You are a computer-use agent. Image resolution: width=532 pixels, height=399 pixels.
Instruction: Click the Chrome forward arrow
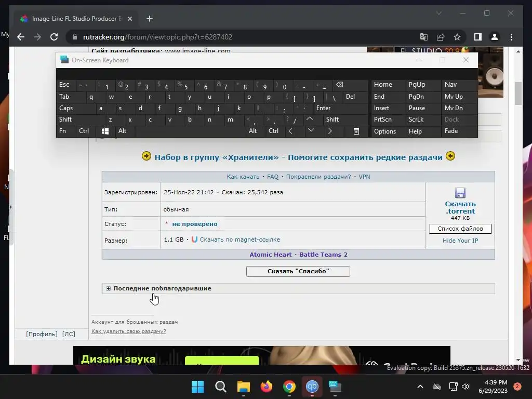tap(37, 37)
